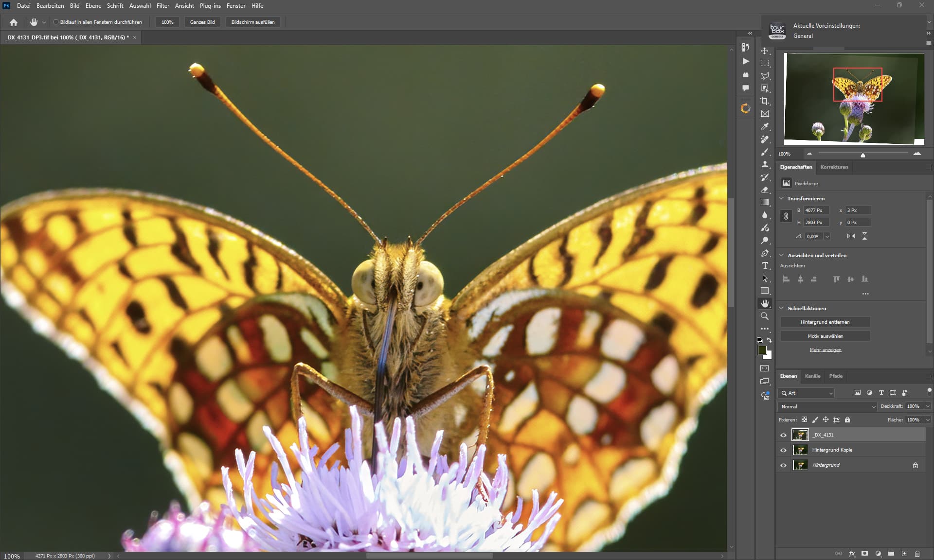Open the Filter menu

pos(162,6)
